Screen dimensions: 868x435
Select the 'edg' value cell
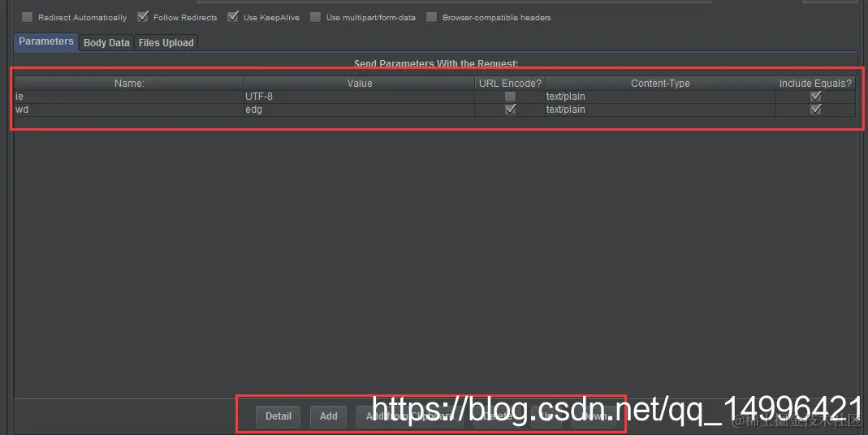[359, 110]
